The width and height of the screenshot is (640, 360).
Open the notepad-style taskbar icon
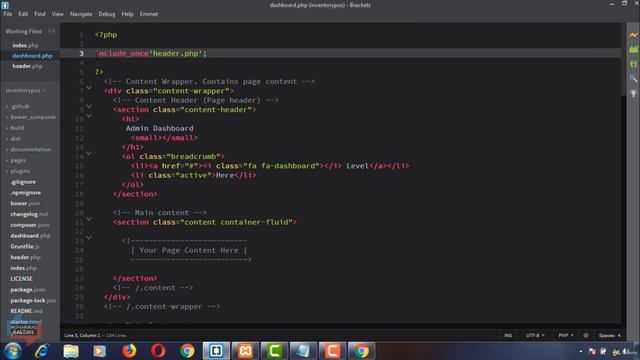[303, 351]
